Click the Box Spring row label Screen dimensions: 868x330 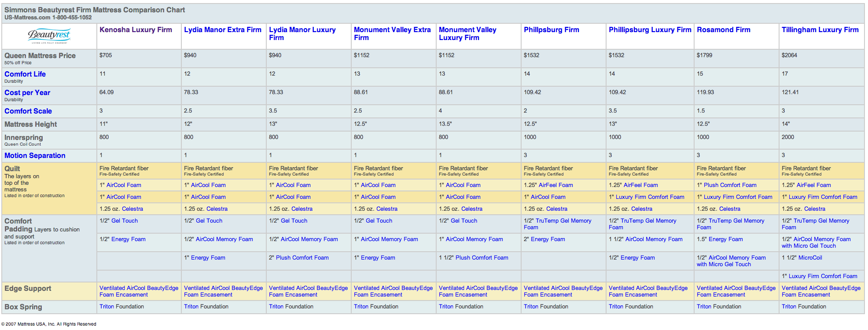click(x=23, y=307)
